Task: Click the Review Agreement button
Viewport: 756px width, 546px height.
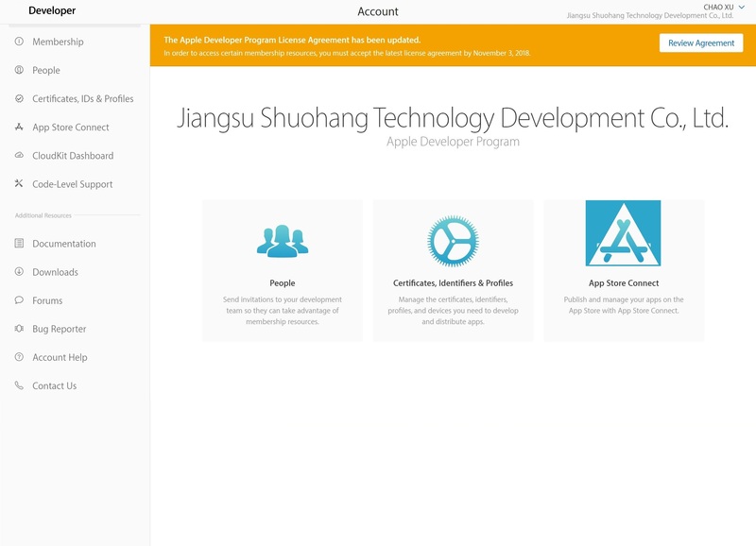Action: [x=701, y=43]
